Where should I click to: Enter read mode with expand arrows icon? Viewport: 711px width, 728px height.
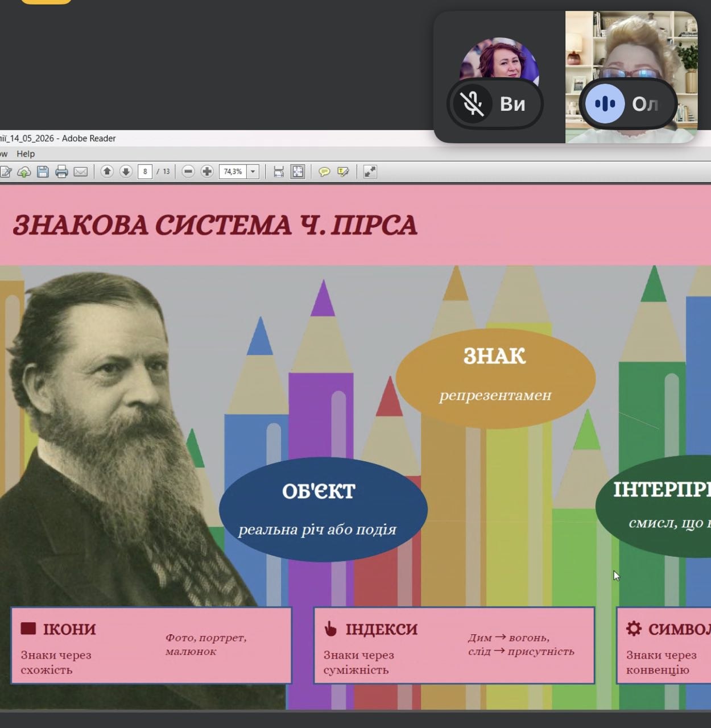point(370,171)
